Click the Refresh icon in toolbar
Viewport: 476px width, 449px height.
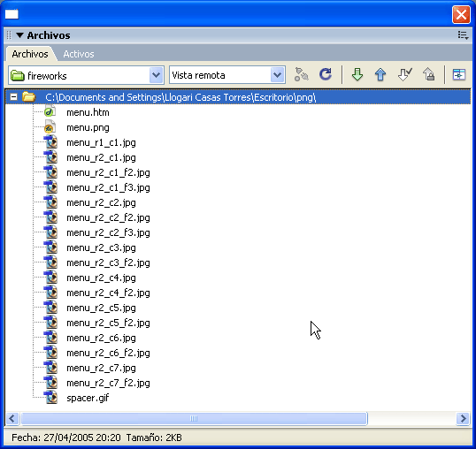pyautogui.click(x=326, y=74)
